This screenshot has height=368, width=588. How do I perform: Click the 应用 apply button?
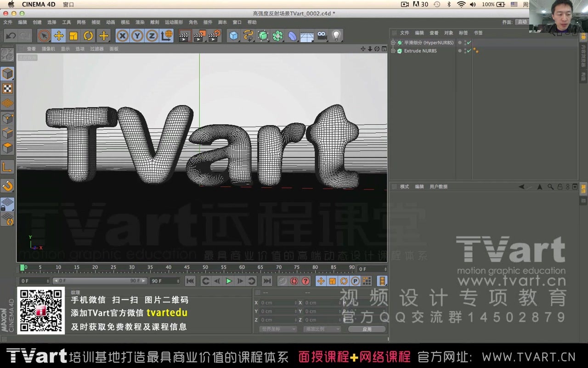click(x=367, y=329)
